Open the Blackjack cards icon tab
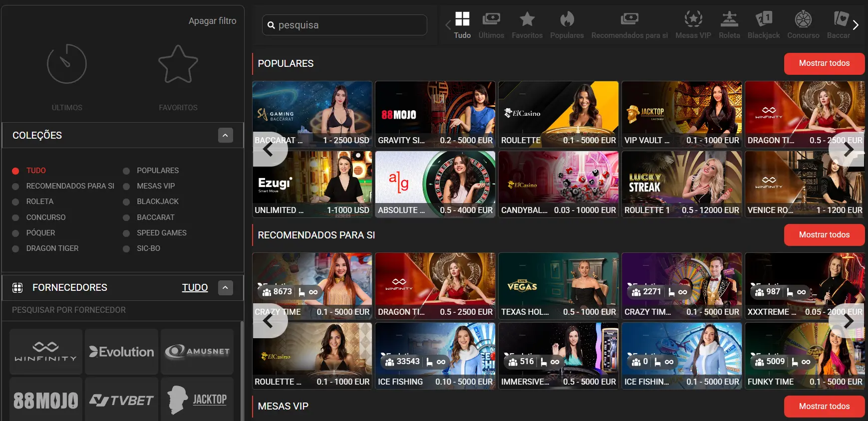This screenshot has width=868, height=421. [764, 25]
